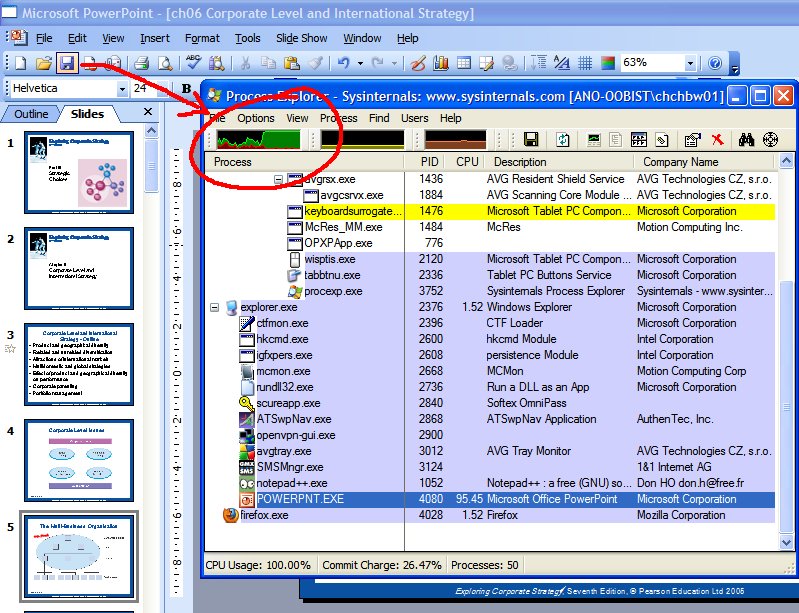Image resolution: width=799 pixels, height=613 pixels.
Task: Toggle Bold formatting in PowerPoint
Action: 187,89
